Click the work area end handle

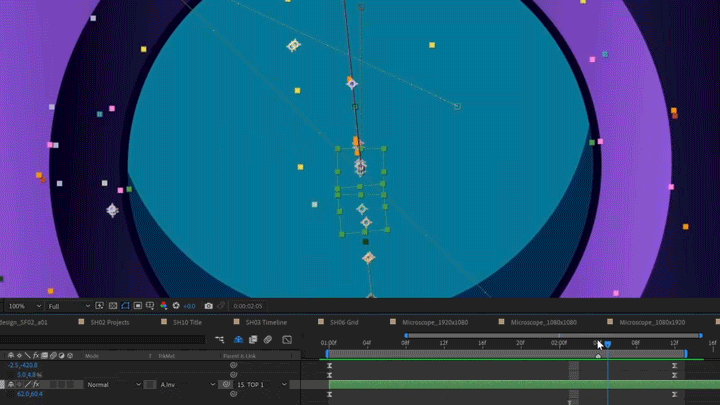coord(686,354)
